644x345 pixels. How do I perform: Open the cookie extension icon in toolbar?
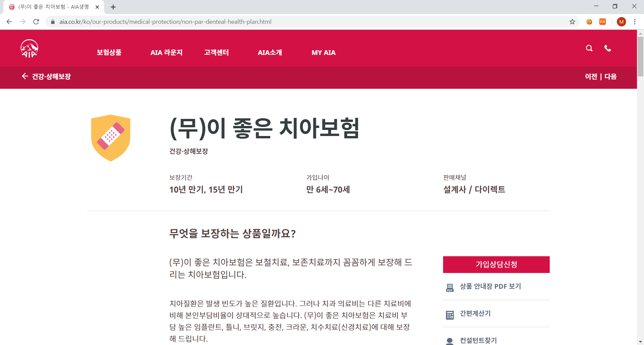pos(589,22)
